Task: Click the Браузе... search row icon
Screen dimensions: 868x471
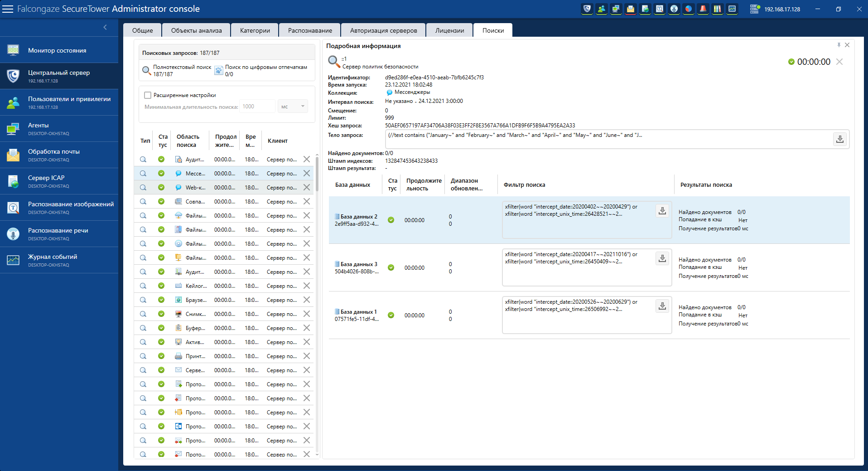Action: (178, 300)
